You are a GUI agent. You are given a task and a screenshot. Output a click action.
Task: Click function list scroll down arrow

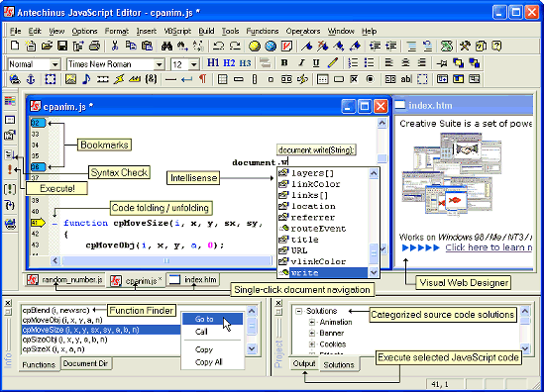coord(252,348)
